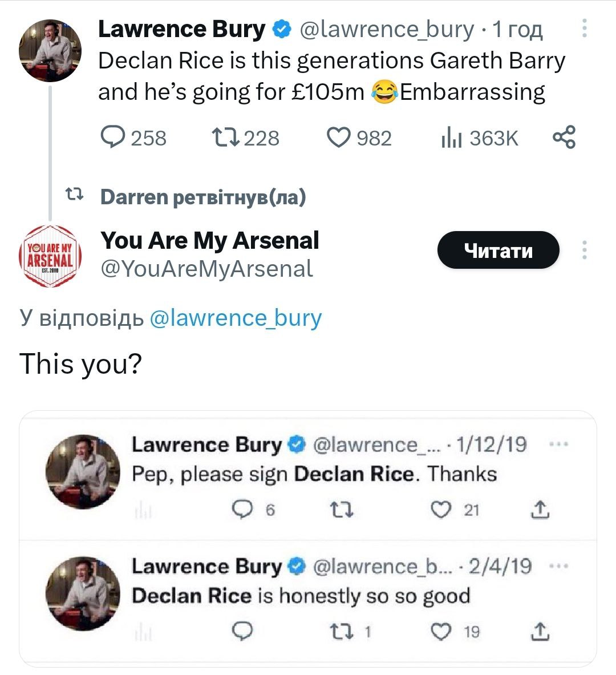This screenshot has width=616, height=675.
Task: Open the @YouAreMyArsenal handle
Action: pos(206,269)
